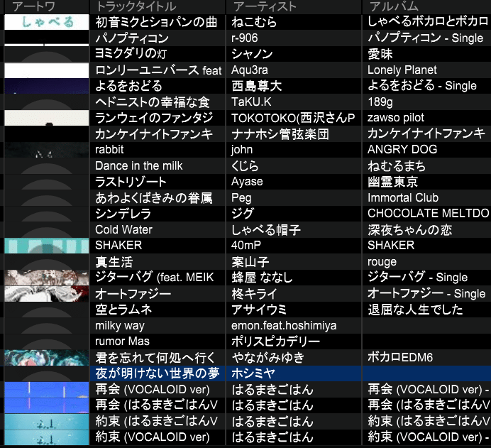Click artwork of 君を忘れて何処へ行く row

point(47,357)
